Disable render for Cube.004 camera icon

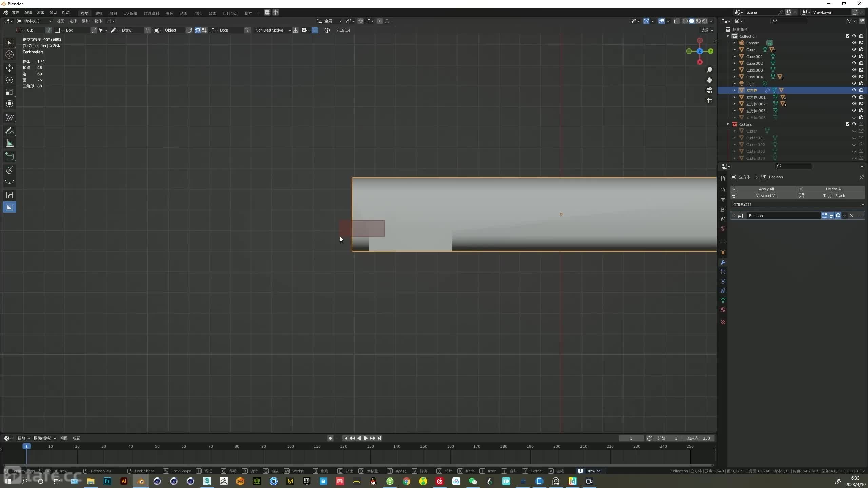(x=861, y=77)
